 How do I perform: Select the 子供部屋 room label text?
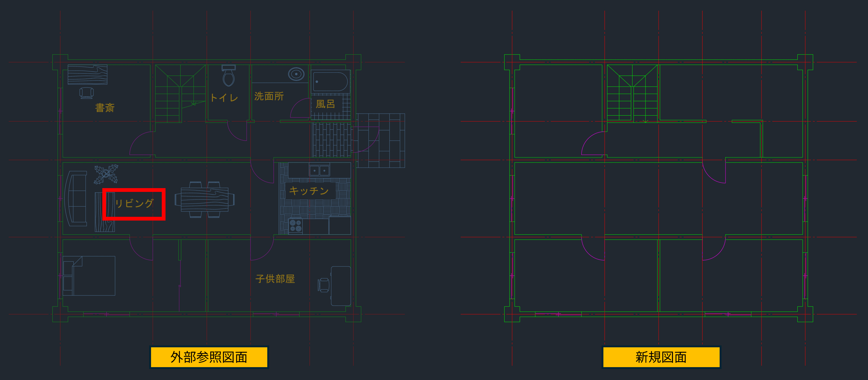tap(275, 279)
